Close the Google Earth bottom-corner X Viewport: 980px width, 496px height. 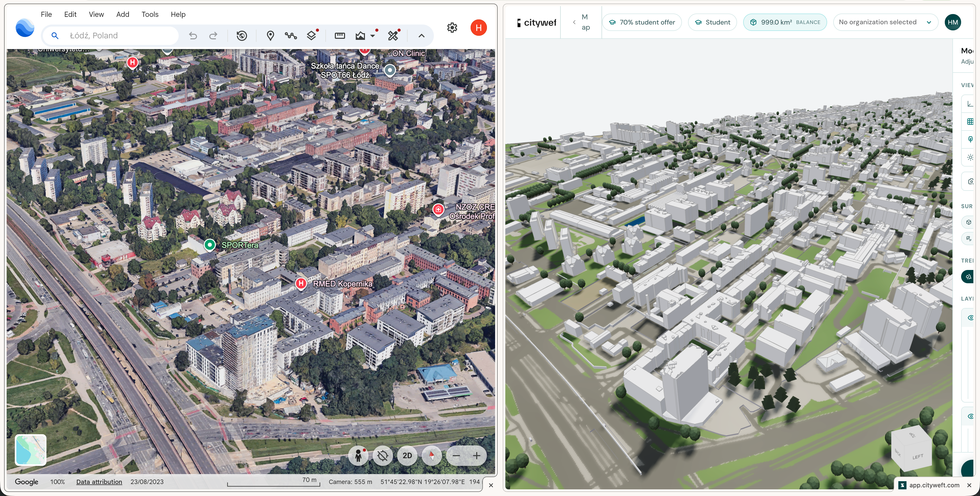[x=491, y=485]
